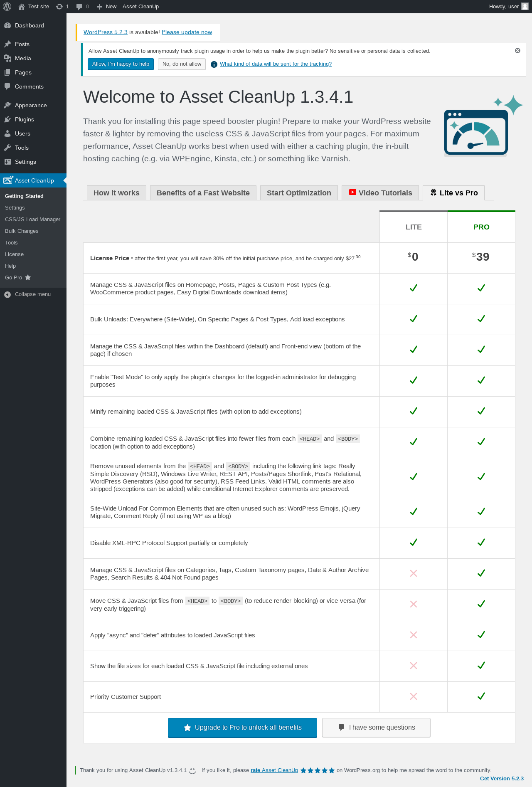Click the LITE column header
Viewport: 532px width, 787px height.
(414, 227)
